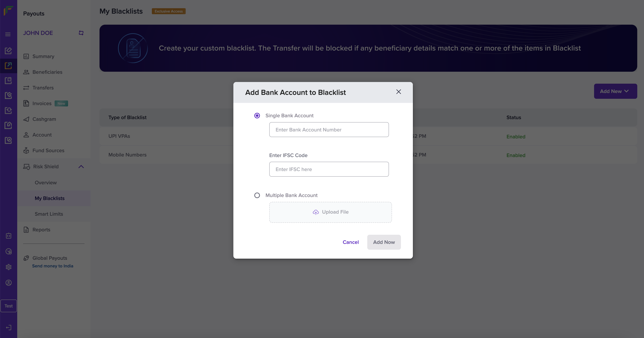Select the Single Bank Account radio button
644x338 pixels.
[257, 116]
